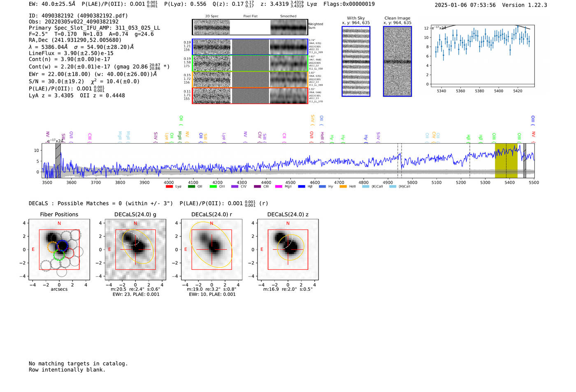This screenshot has height=392, width=576.
Task: Click the dark green OII legend swatch
Action: click(x=191, y=187)
